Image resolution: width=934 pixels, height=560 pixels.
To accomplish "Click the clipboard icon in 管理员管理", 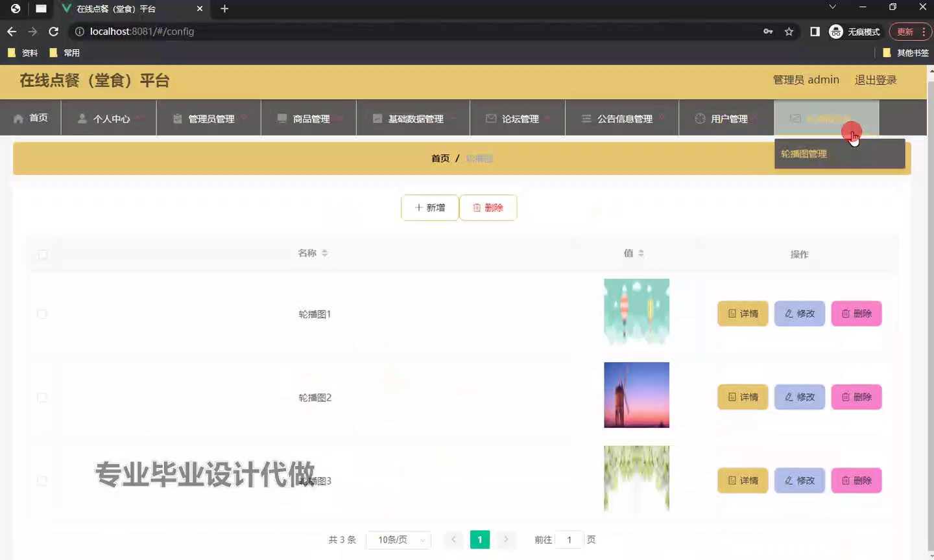I will point(178,119).
